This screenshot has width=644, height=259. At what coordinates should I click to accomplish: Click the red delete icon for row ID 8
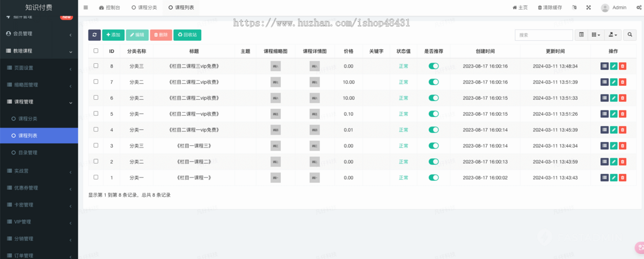[x=623, y=66]
